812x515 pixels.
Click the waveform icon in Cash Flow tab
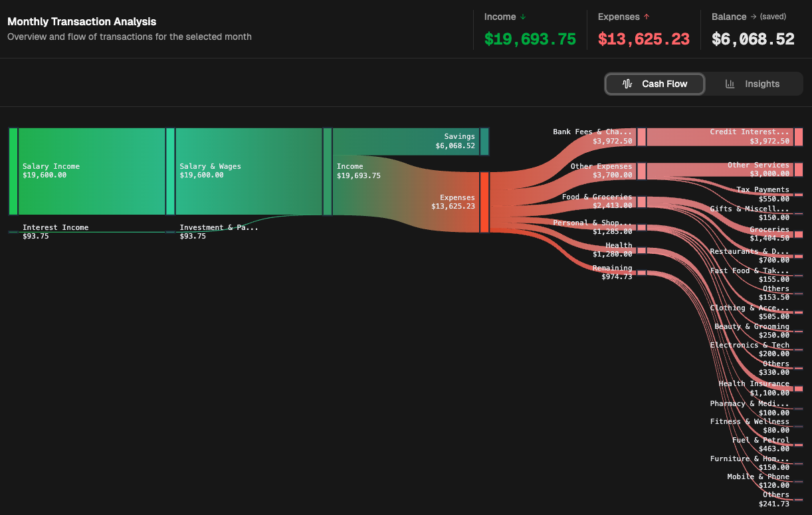pos(627,84)
